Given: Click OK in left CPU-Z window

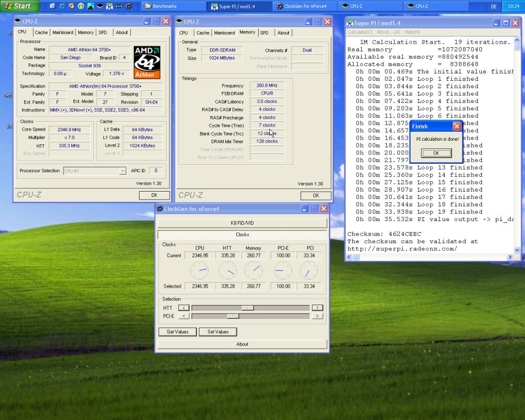Looking at the screenshot, I should tap(154, 195).
